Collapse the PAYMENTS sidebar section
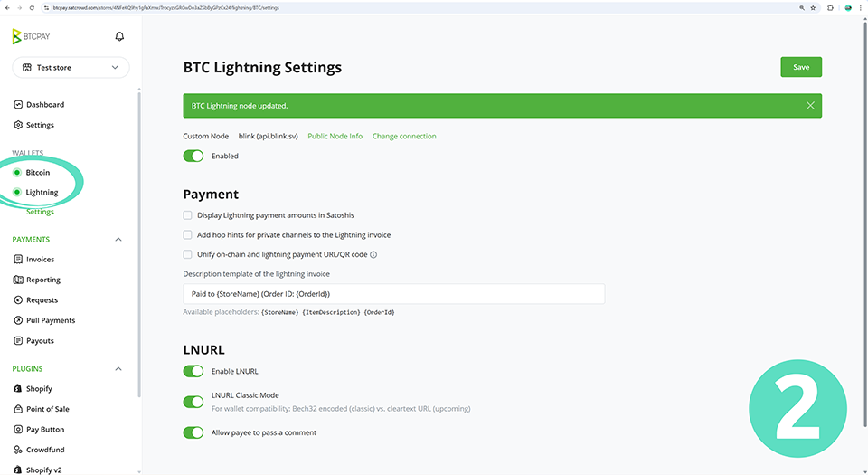 click(118, 240)
